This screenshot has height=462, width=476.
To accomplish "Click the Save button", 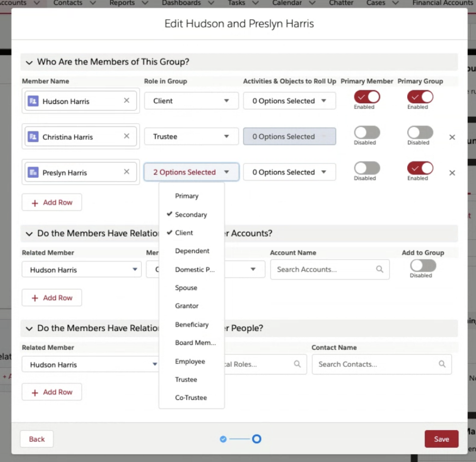I will [x=441, y=439].
